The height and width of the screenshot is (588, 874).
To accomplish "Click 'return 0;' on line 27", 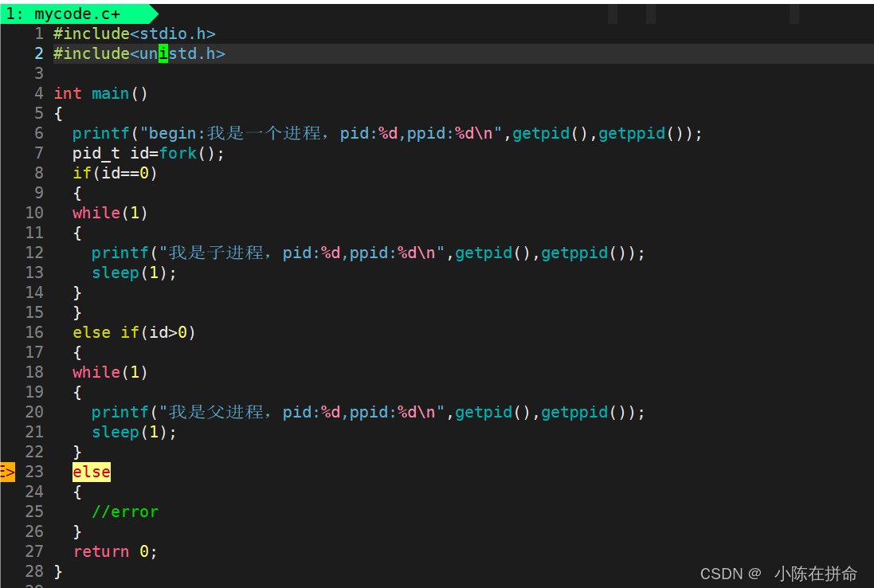I will point(115,552).
